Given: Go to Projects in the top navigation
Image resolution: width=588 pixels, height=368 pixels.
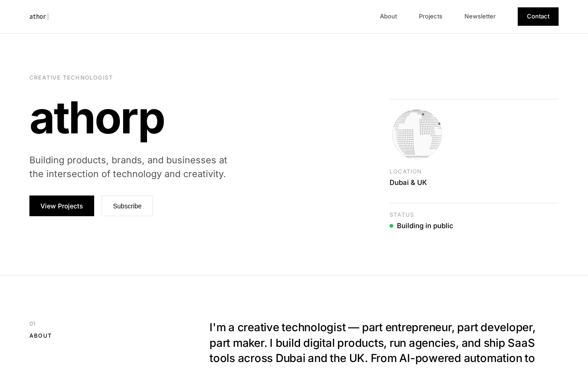Looking at the screenshot, I should [x=430, y=17].
